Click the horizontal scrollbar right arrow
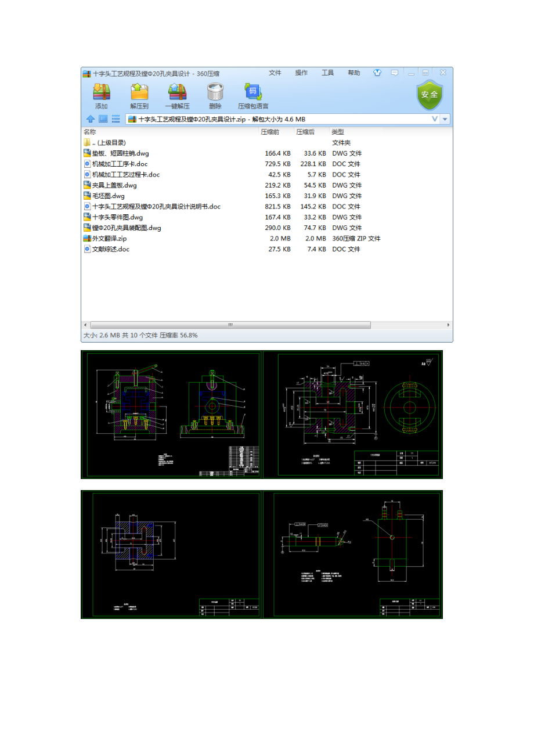The image size is (534, 756). pyautogui.click(x=448, y=325)
